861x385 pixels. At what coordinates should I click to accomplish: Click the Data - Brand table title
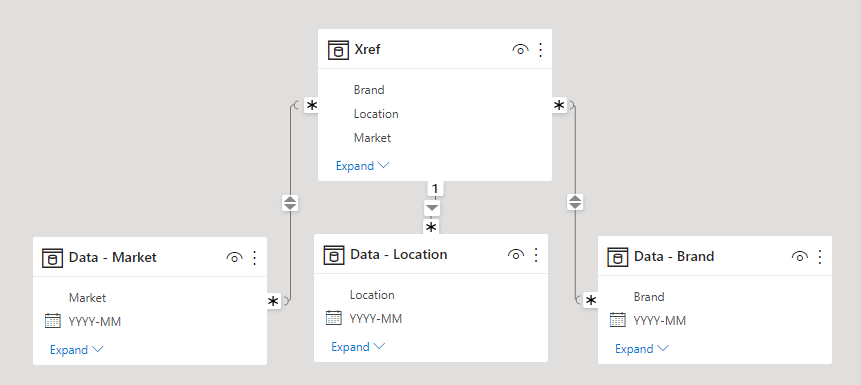point(674,257)
